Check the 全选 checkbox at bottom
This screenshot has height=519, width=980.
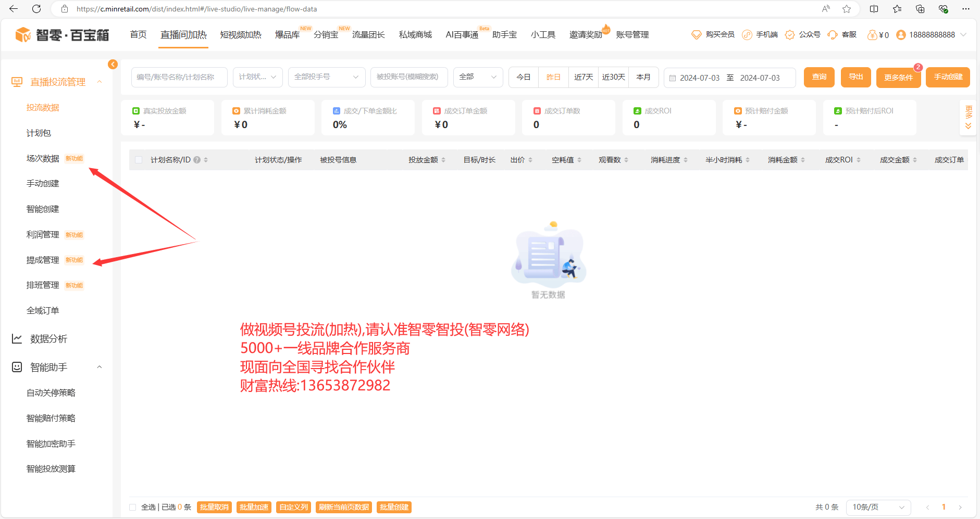(133, 507)
